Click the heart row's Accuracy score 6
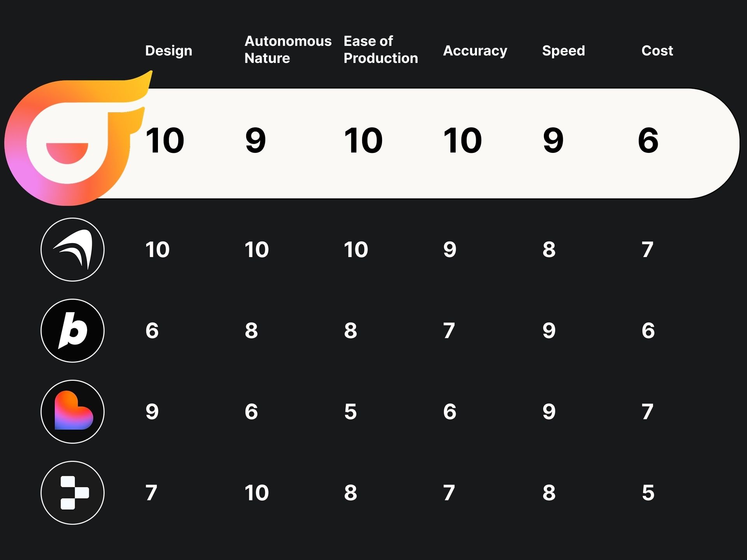 [449, 411]
